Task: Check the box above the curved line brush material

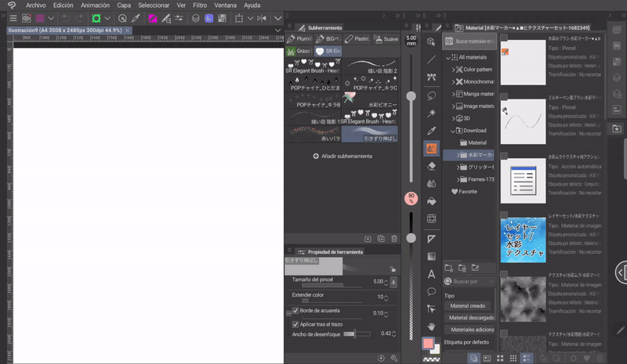Action: (x=504, y=96)
